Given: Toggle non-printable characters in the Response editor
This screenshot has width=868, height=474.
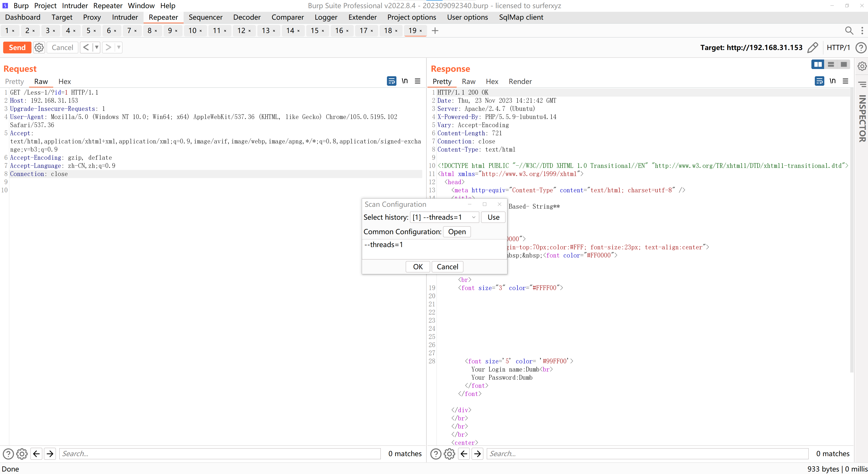Looking at the screenshot, I should [832, 81].
